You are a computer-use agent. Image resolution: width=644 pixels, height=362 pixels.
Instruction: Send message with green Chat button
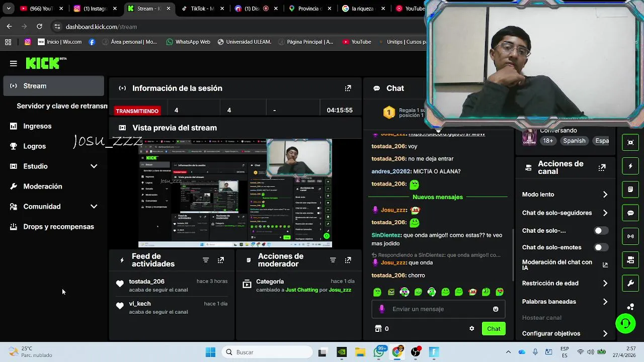click(x=494, y=329)
